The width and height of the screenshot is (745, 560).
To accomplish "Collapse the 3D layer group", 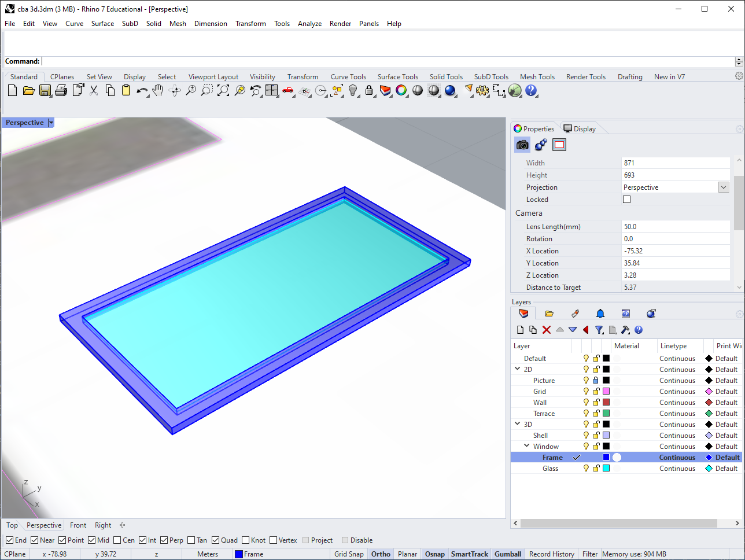I will tap(518, 424).
